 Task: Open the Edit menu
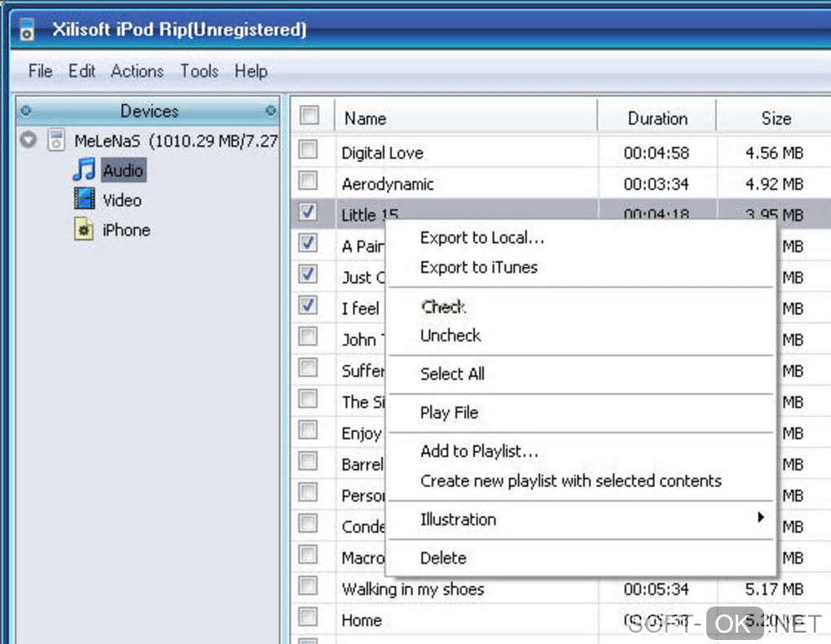(81, 71)
